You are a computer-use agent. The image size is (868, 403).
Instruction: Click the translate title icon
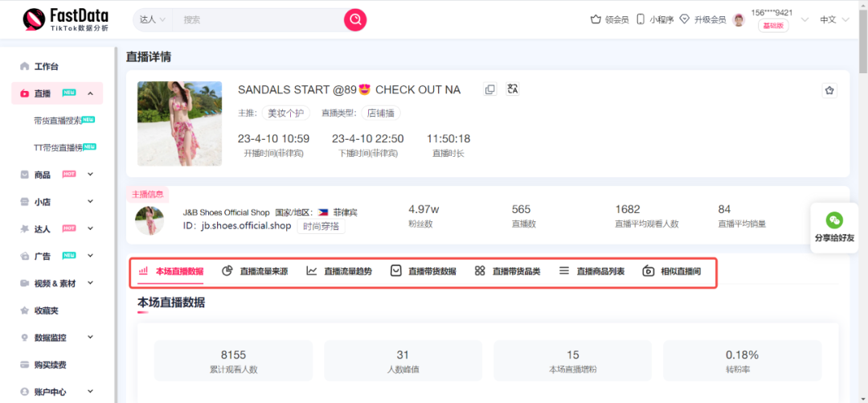(513, 89)
